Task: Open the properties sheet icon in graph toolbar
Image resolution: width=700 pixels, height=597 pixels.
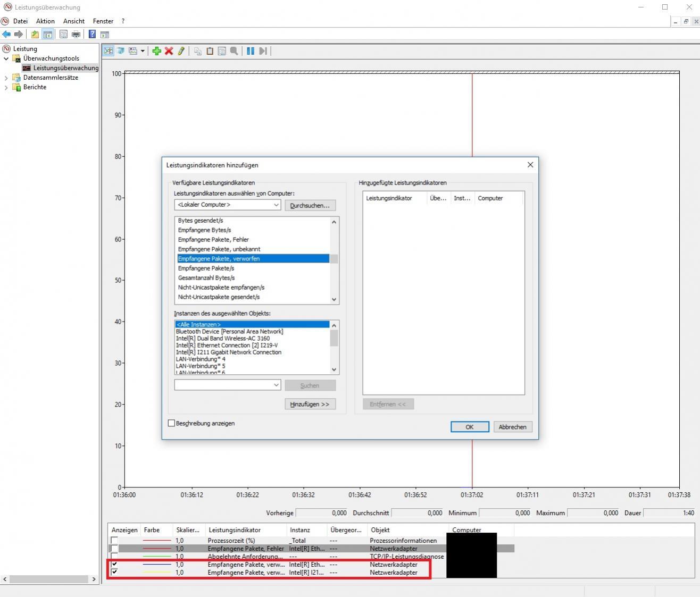Action: pyautogui.click(x=222, y=51)
